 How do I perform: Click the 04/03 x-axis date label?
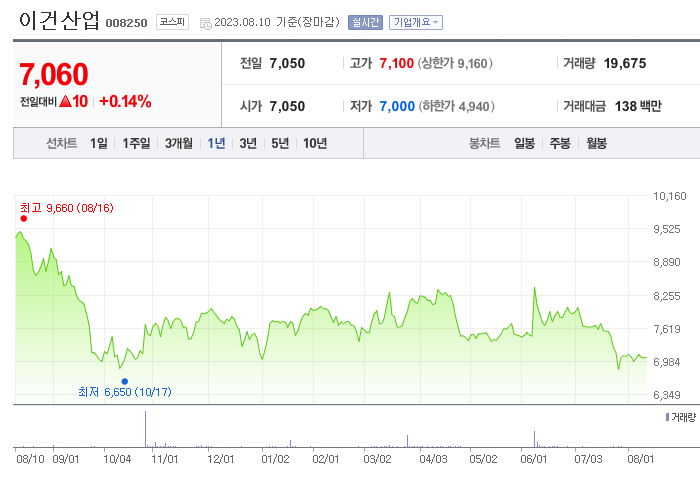pos(433,459)
